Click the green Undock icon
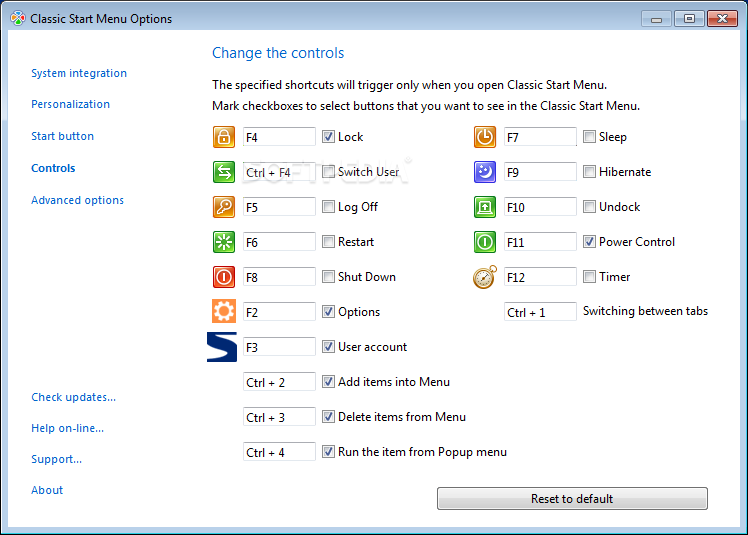Viewport: 748px width, 535px height. coord(485,207)
